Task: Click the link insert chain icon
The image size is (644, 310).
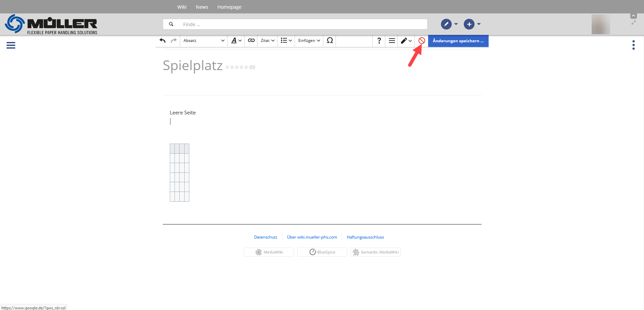Action: point(251,41)
